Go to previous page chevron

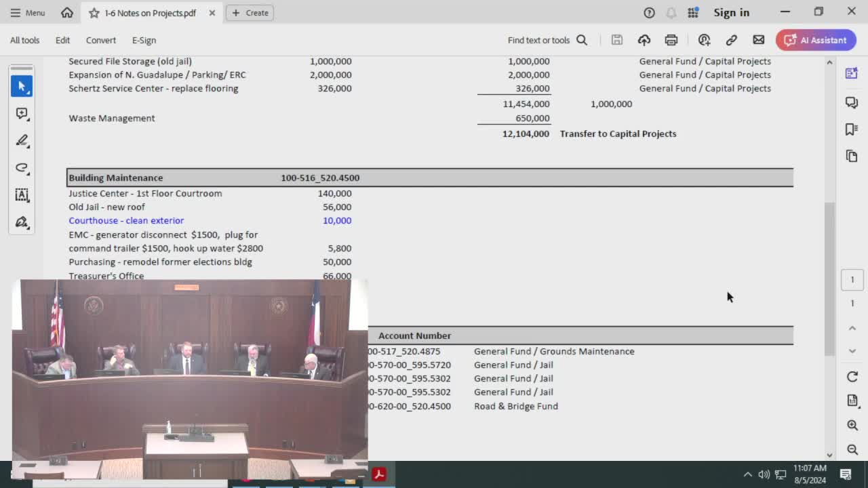coord(852,328)
